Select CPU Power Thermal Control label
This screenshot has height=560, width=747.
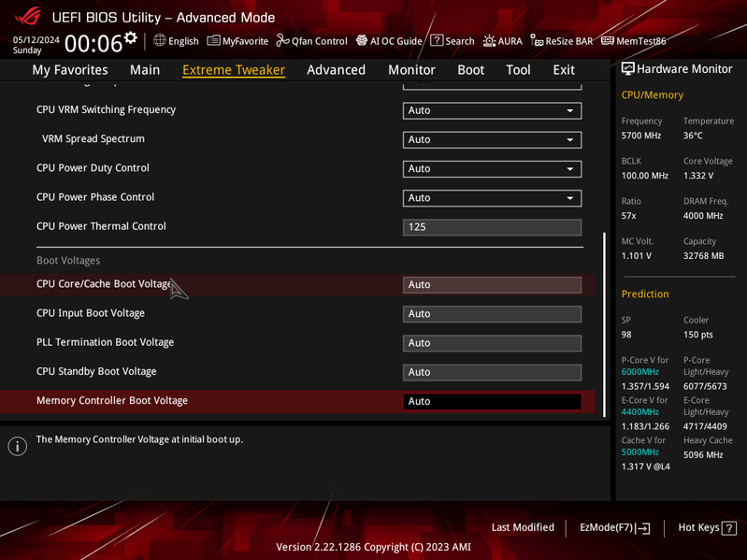[x=101, y=226]
